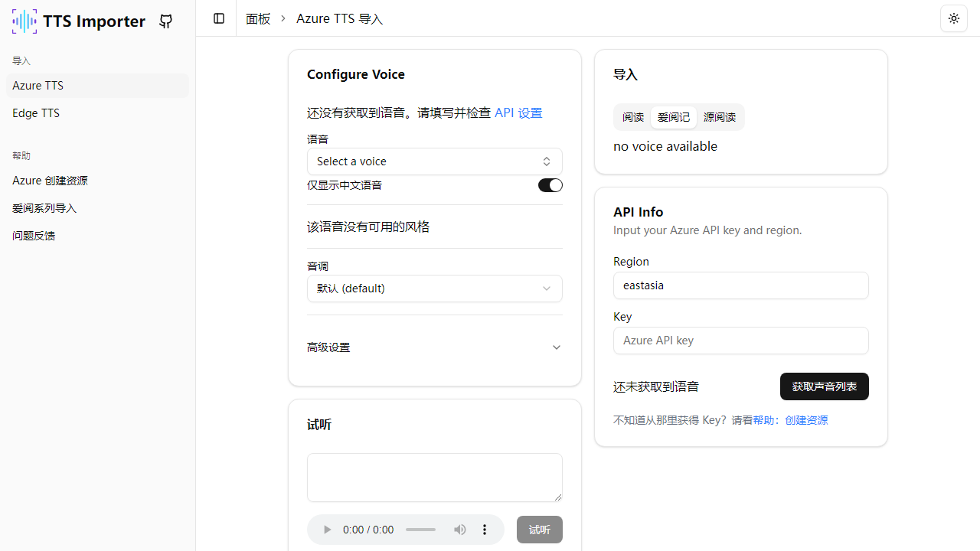Toggle the sidebar panel icon
Viewport: 980px width, 551px height.
tap(219, 18)
